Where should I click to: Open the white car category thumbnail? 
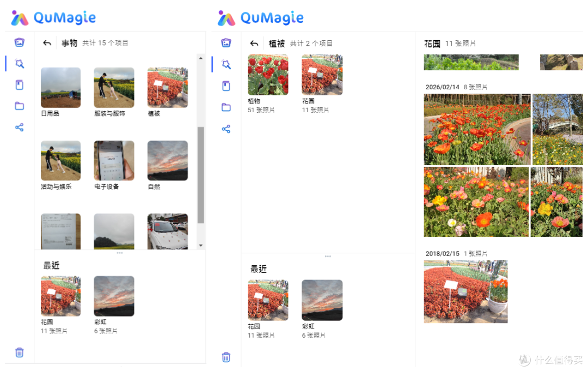point(168,231)
